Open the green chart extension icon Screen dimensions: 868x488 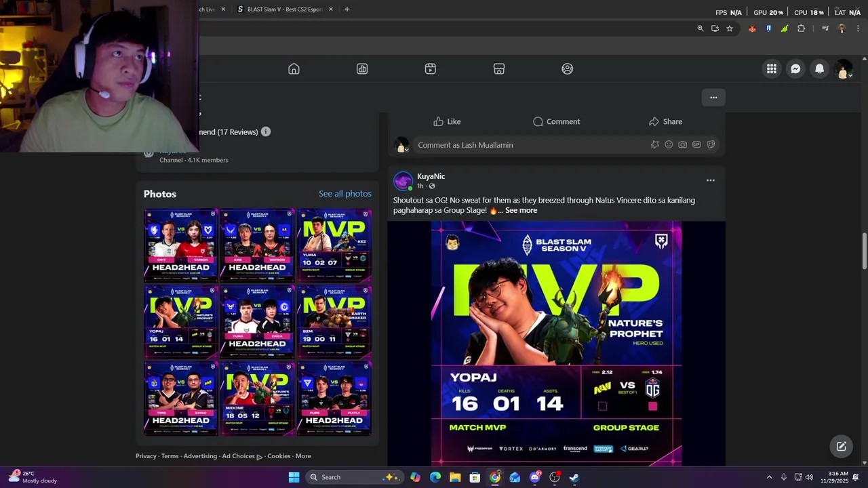[x=785, y=28]
